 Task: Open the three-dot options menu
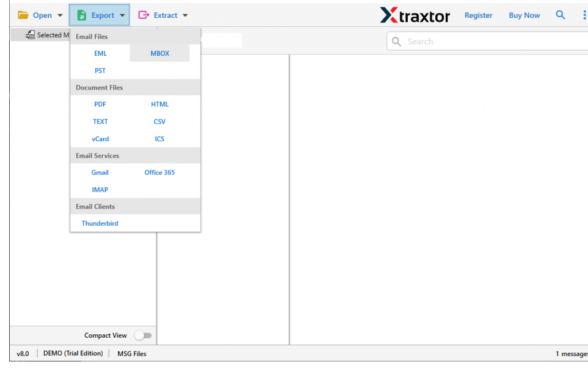[x=585, y=15]
